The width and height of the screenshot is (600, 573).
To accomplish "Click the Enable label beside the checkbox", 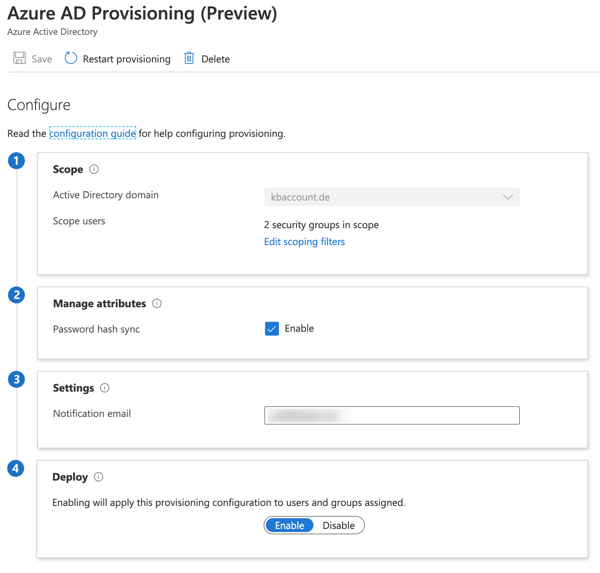I will [x=299, y=328].
